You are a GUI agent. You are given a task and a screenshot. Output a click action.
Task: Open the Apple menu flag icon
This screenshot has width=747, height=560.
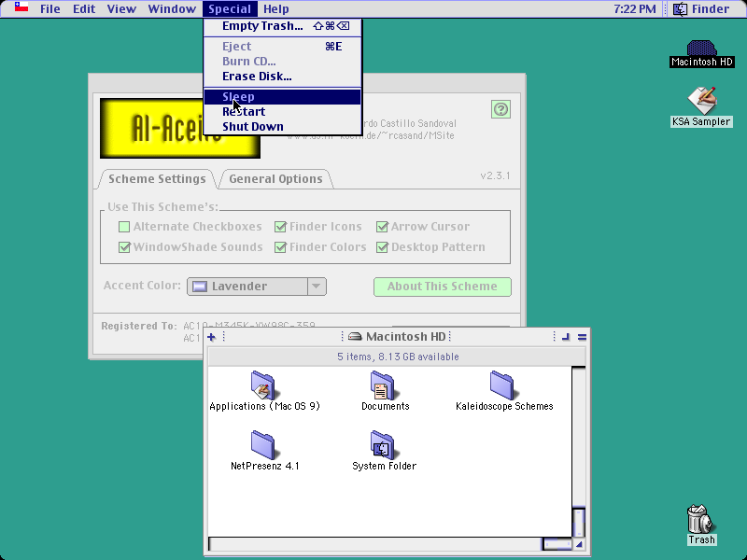tap(21, 7)
